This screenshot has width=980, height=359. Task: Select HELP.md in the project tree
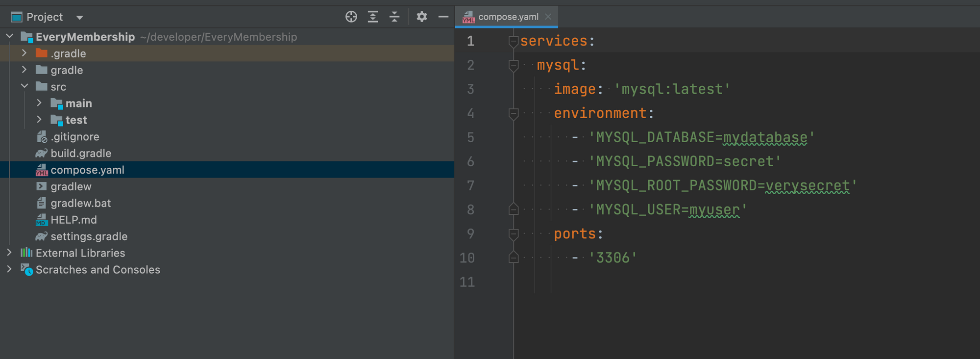[x=73, y=220]
